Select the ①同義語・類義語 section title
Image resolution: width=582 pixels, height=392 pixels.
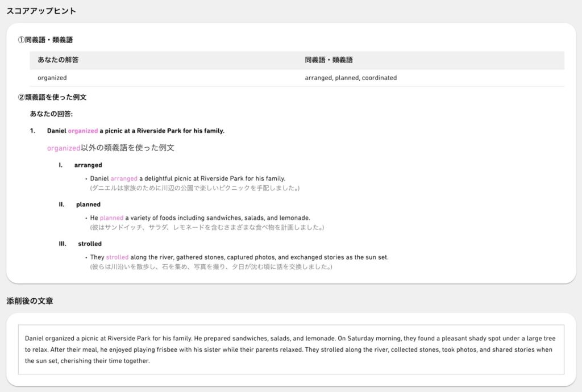coord(45,40)
